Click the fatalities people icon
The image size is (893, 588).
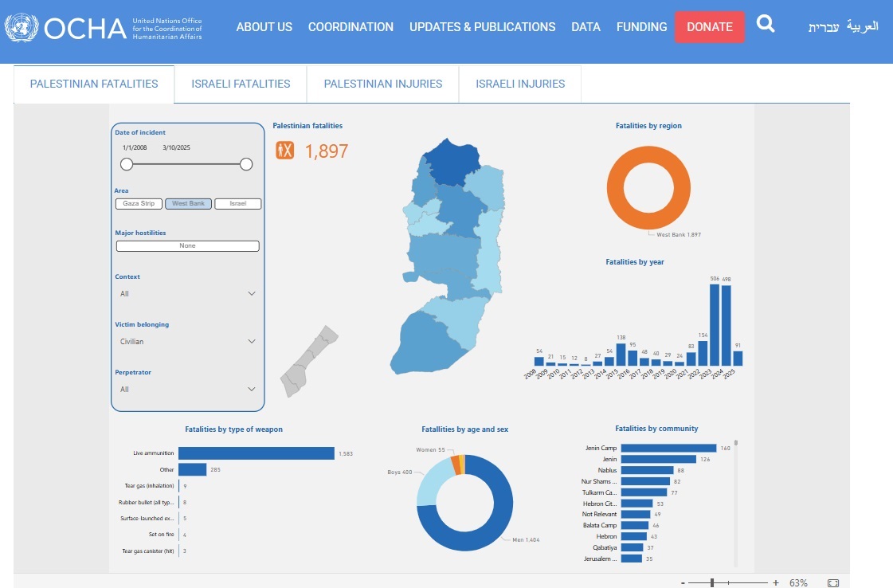(x=285, y=151)
